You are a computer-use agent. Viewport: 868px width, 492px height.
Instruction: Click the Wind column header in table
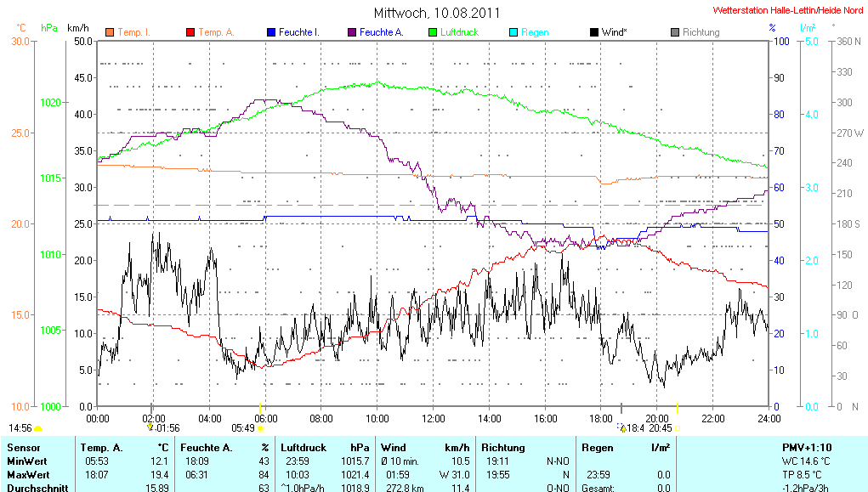394,447
